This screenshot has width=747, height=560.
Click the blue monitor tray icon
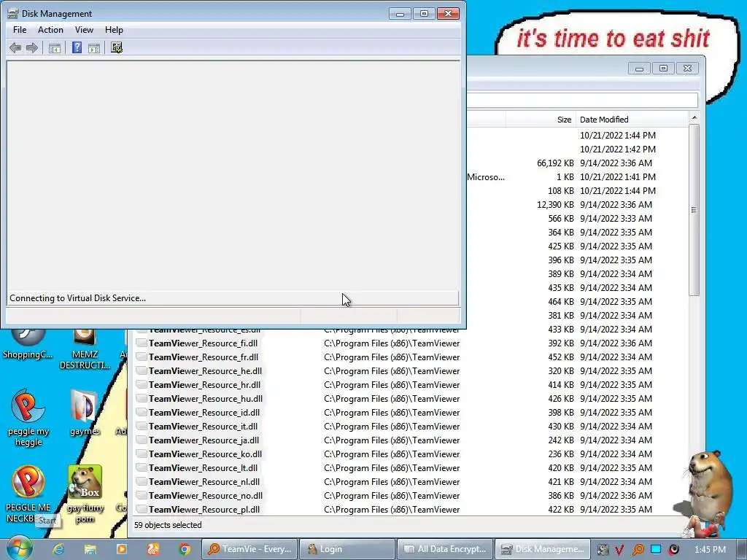(x=656, y=549)
